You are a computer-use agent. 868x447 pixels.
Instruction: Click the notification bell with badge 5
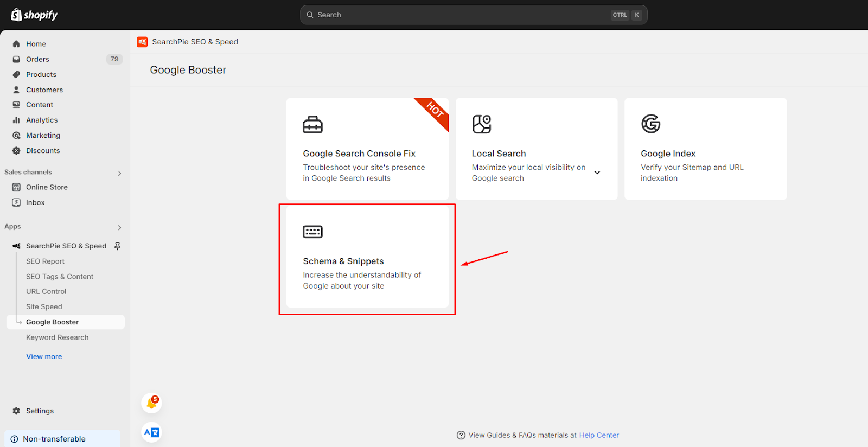coord(151,403)
